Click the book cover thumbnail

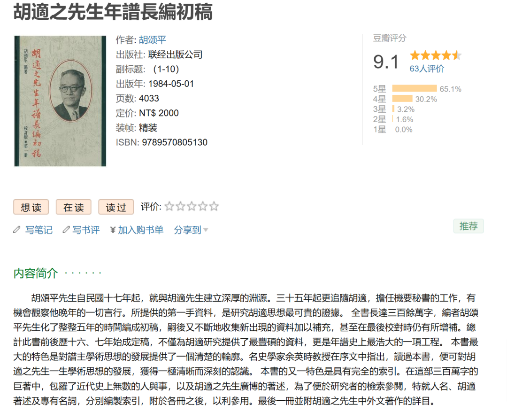coord(60,101)
